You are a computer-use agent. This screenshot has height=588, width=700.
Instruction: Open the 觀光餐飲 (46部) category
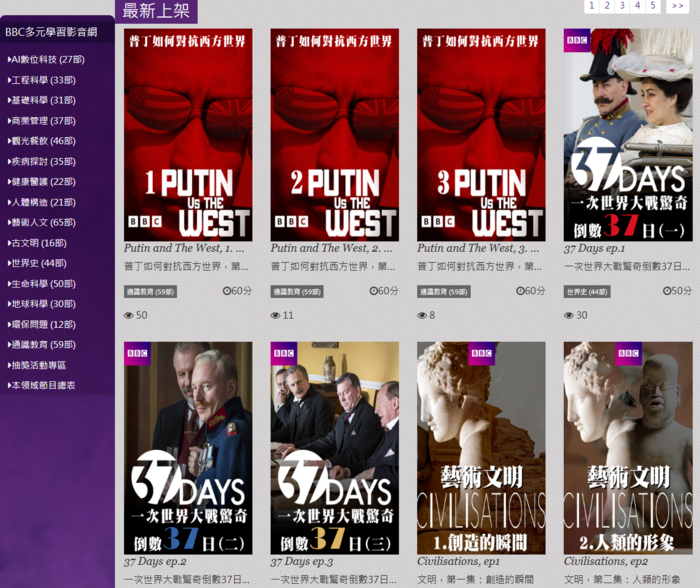click(x=42, y=141)
